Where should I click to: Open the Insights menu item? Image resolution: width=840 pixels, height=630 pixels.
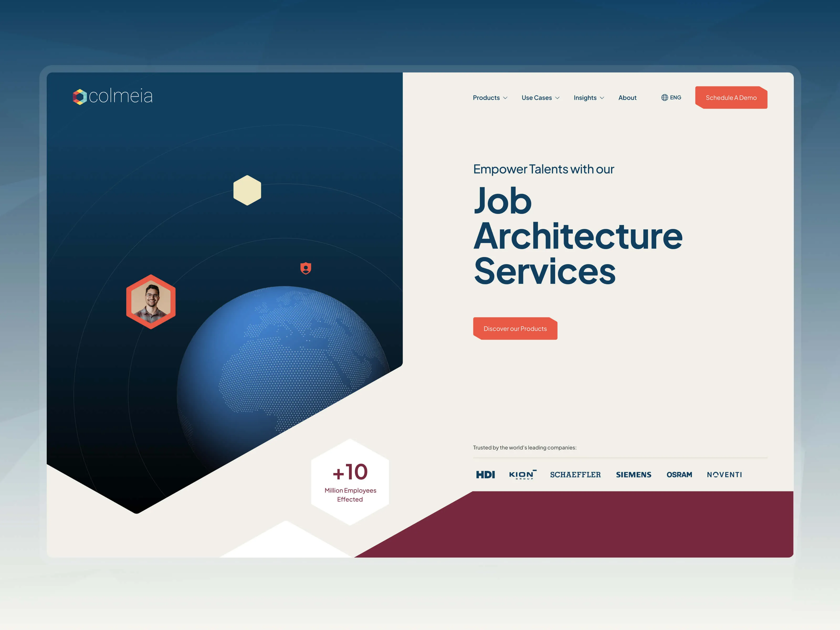[585, 98]
